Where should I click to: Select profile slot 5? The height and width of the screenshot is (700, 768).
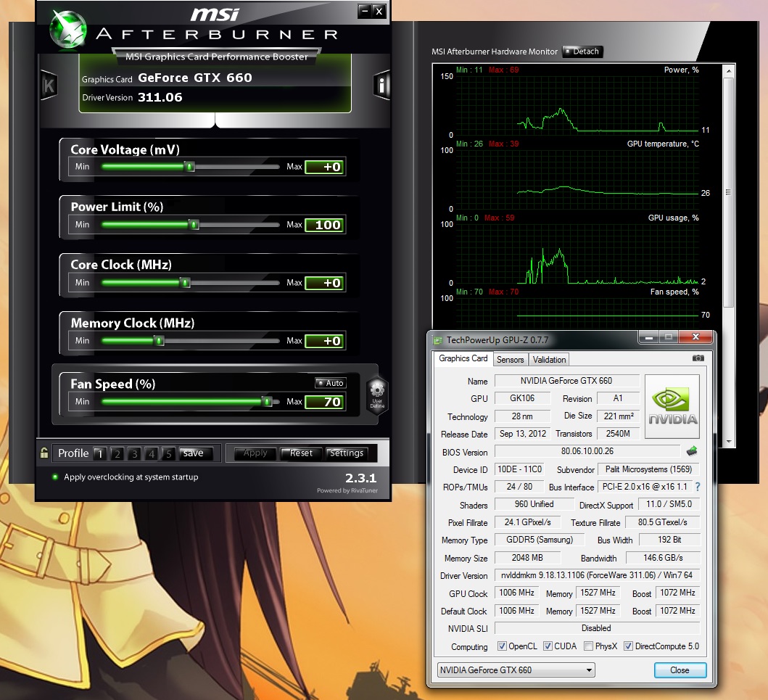coord(168,453)
